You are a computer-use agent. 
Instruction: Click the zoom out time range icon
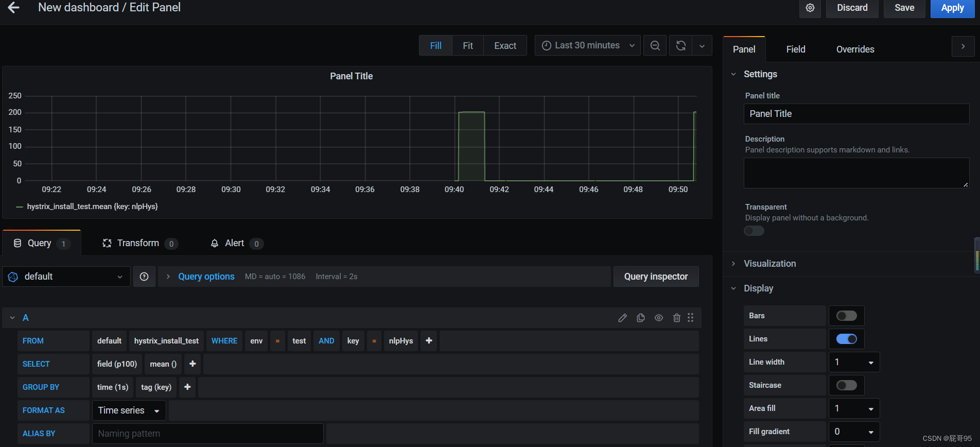[x=655, y=46]
